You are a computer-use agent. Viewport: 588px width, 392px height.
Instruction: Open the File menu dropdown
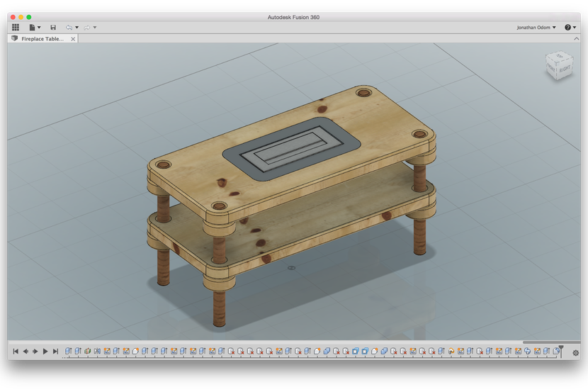coord(34,28)
